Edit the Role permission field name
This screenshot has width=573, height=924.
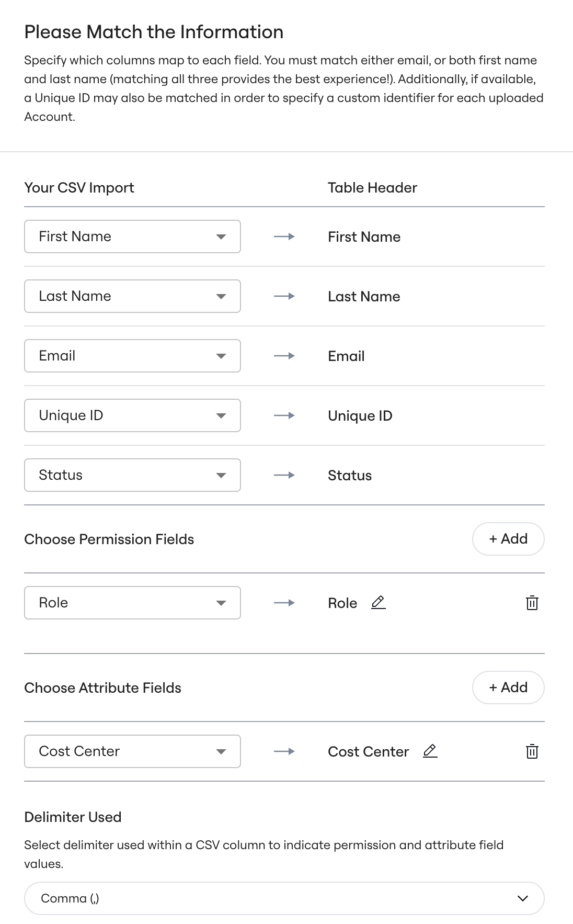(378, 603)
